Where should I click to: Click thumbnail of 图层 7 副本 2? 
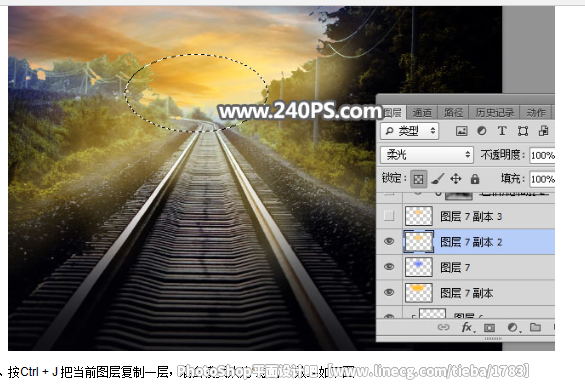click(x=419, y=241)
